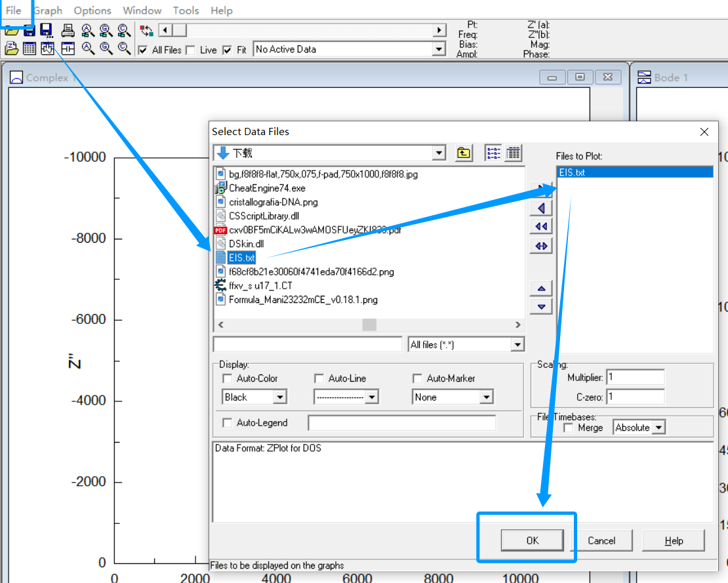Uncheck the All Files checkbox
Image resolution: width=728 pixels, height=583 pixels.
143,50
